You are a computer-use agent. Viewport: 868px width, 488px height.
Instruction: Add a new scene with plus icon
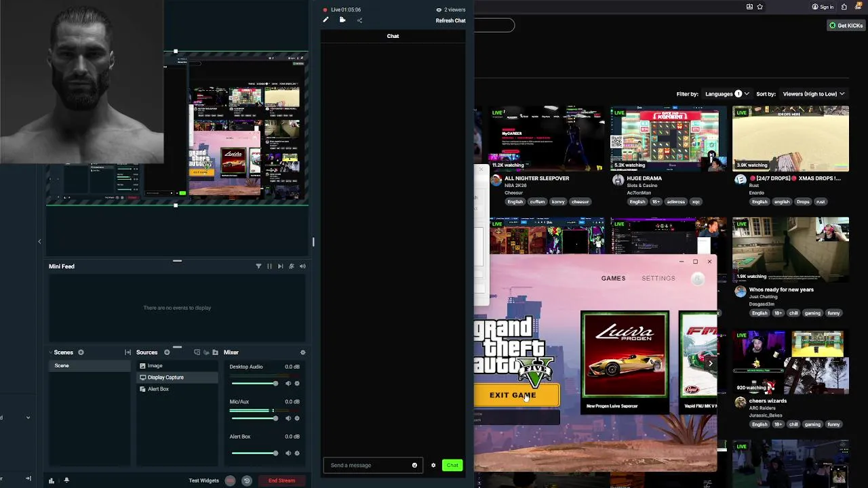pos(81,352)
